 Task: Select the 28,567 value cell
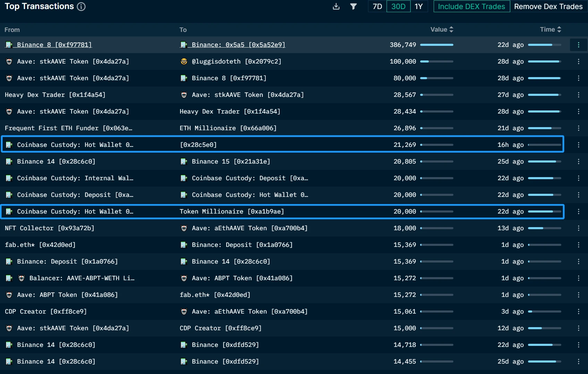click(x=404, y=95)
